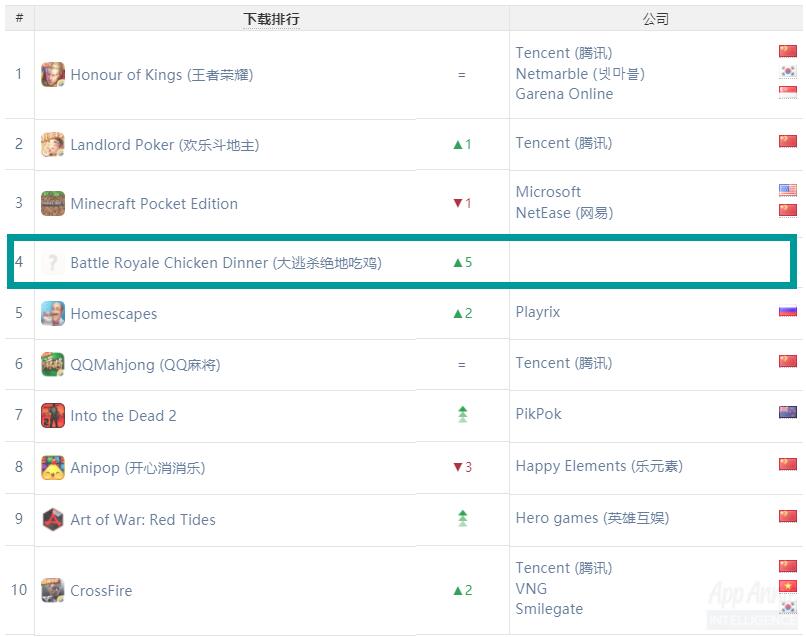Image resolution: width=806 pixels, height=637 pixels.
Task: Click the Minecraft Pocket Edition icon
Action: pos(53,204)
